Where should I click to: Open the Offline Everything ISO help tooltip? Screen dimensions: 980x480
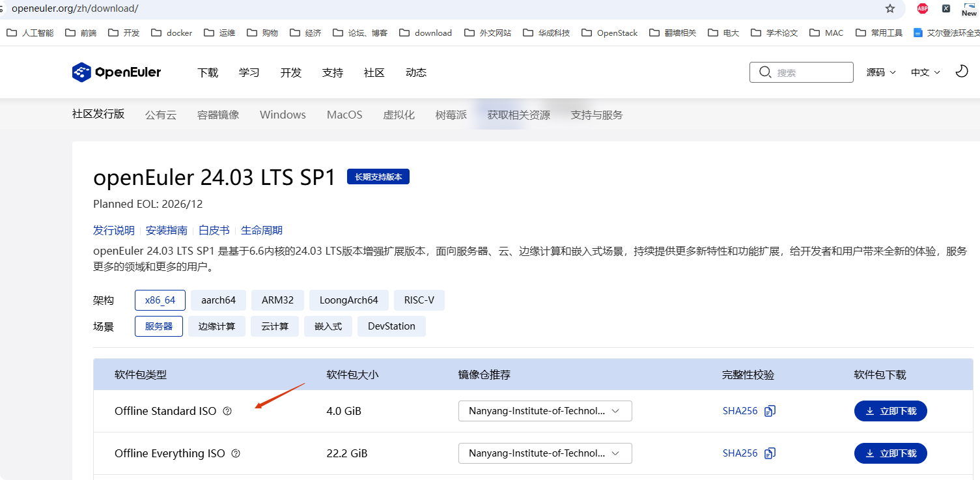tap(235, 453)
